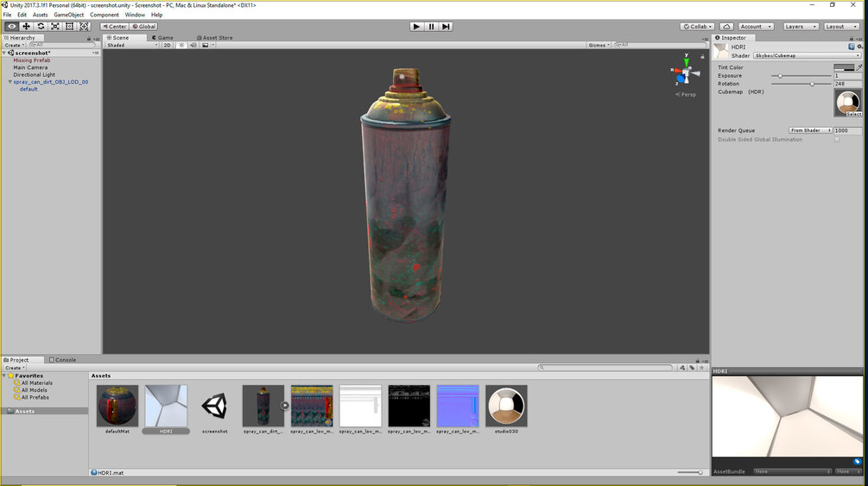
Task: Toggle pivot Center handle mode
Action: point(115,27)
